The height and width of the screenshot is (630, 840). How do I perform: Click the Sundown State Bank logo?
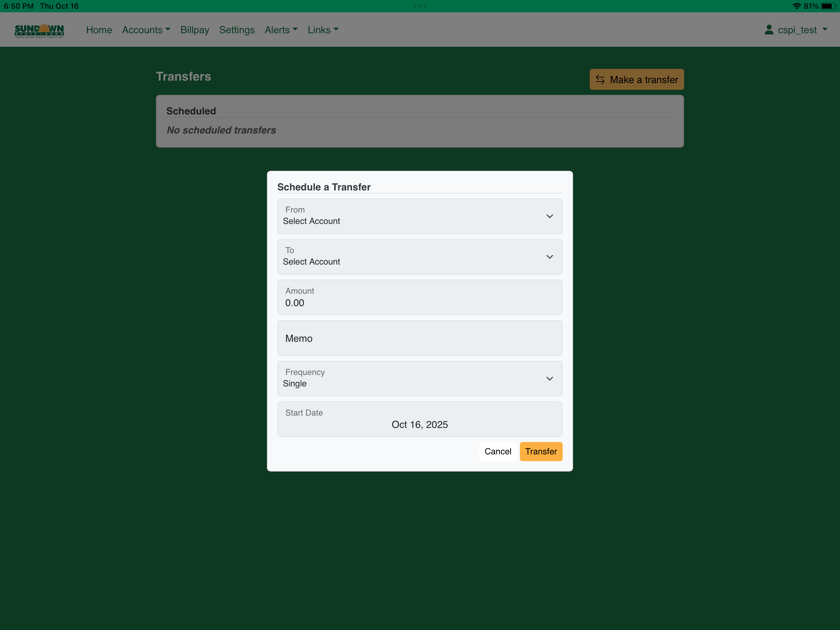point(39,30)
